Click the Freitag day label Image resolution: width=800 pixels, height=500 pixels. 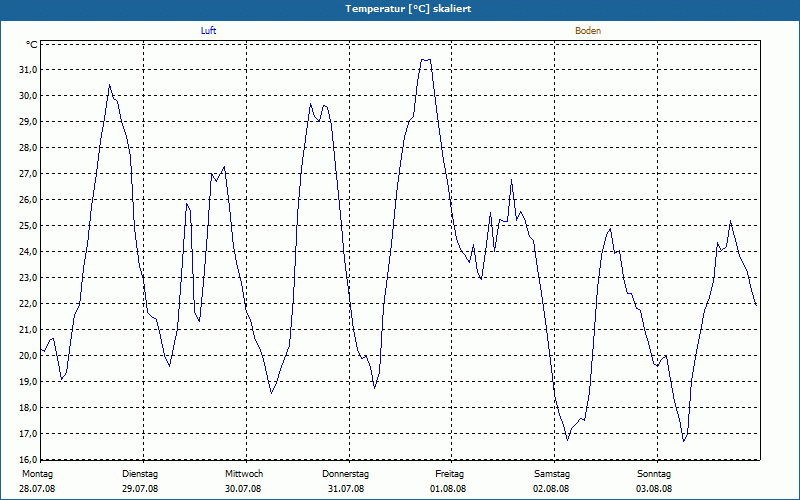point(449,474)
